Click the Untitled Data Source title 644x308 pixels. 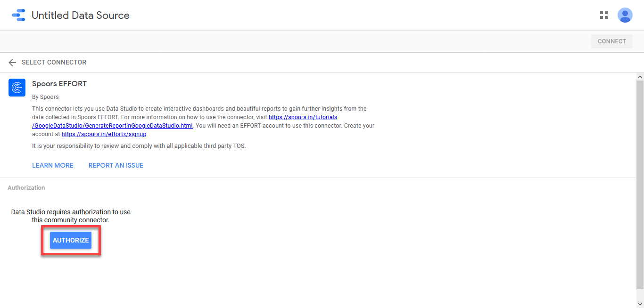pos(80,16)
